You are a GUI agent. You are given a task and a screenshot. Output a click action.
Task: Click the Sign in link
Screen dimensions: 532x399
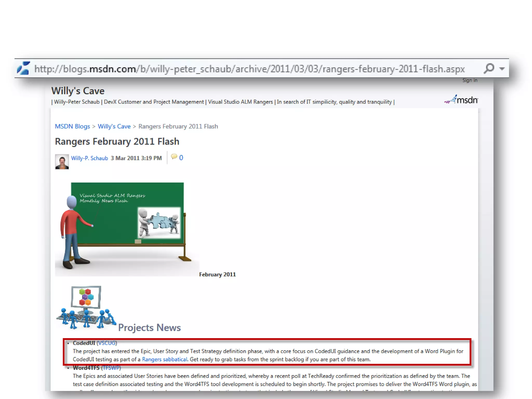coord(470,80)
